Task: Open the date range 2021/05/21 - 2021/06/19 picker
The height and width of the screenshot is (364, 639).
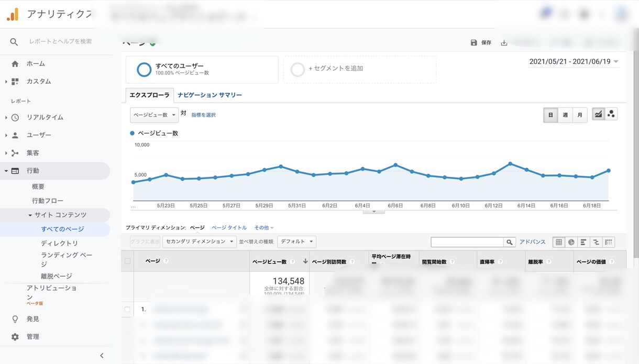Action: pos(574,62)
